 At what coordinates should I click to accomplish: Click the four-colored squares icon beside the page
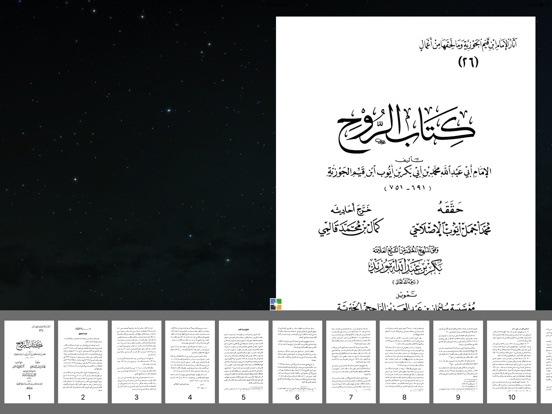(x=276, y=304)
